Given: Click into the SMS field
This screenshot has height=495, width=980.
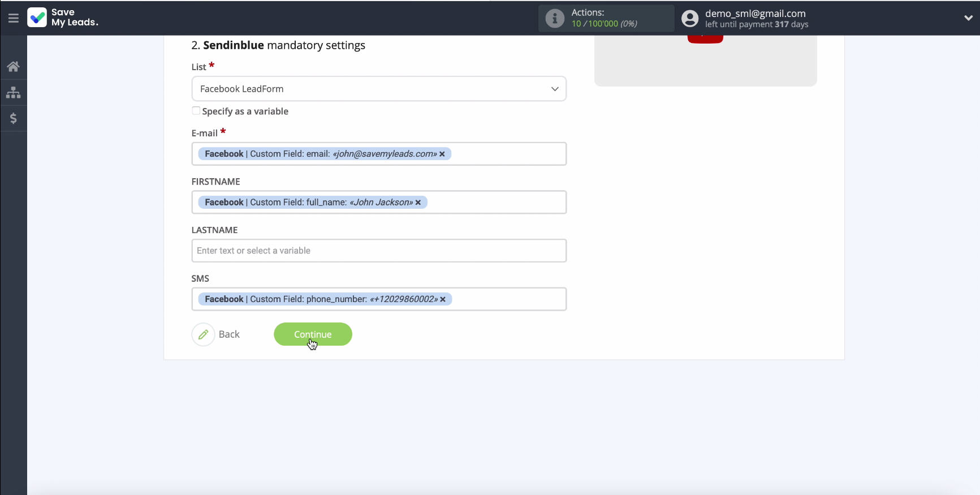Looking at the screenshot, I should (x=379, y=299).
